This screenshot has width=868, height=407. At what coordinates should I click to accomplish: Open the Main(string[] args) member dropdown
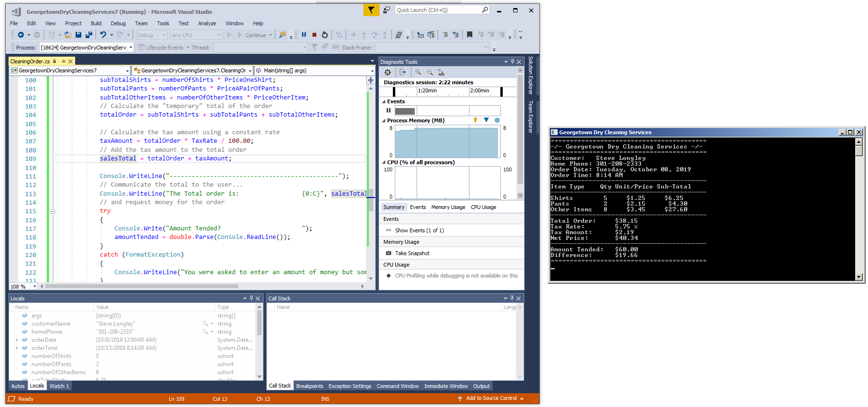pos(315,70)
